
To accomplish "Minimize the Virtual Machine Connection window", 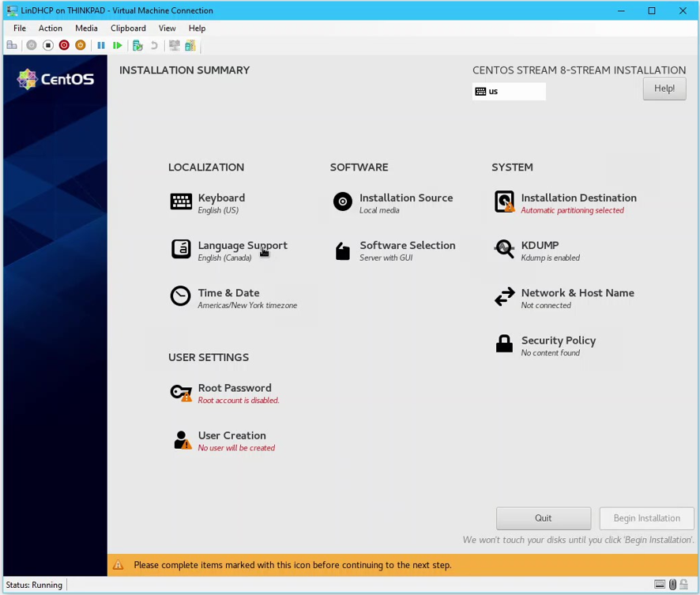I will 621,10.
